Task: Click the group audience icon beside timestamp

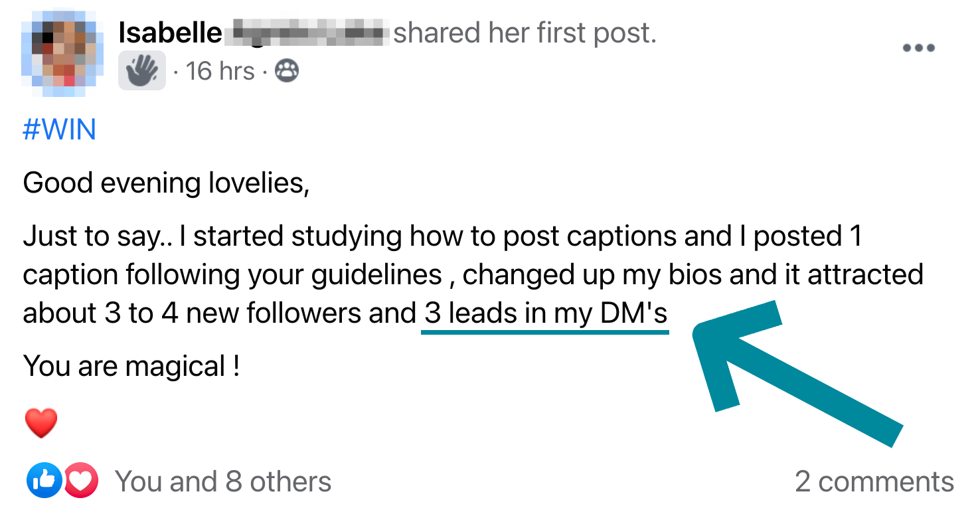Action: 286,70
